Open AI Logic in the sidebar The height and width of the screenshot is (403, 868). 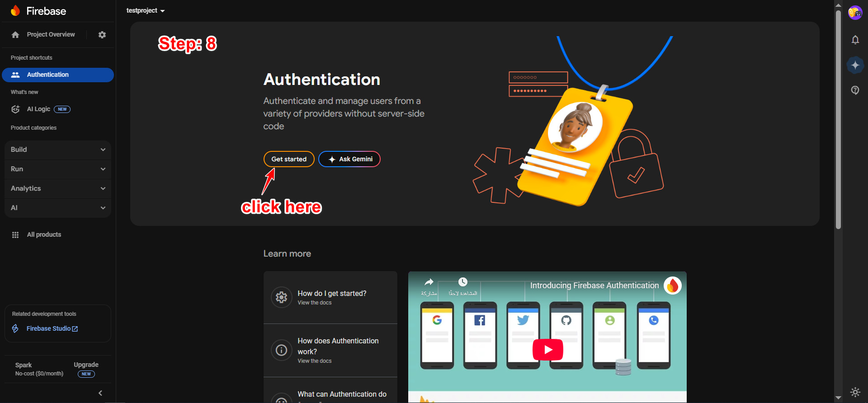[39, 109]
